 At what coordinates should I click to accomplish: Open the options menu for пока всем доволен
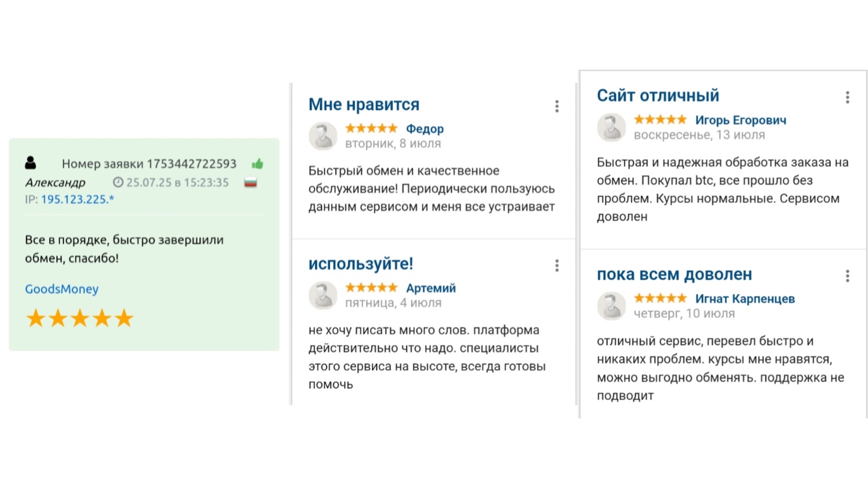pyautogui.click(x=847, y=277)
